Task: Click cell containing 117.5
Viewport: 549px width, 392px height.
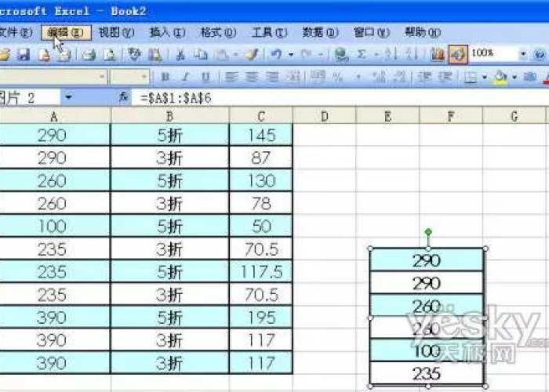Action: tap(261, 271)
